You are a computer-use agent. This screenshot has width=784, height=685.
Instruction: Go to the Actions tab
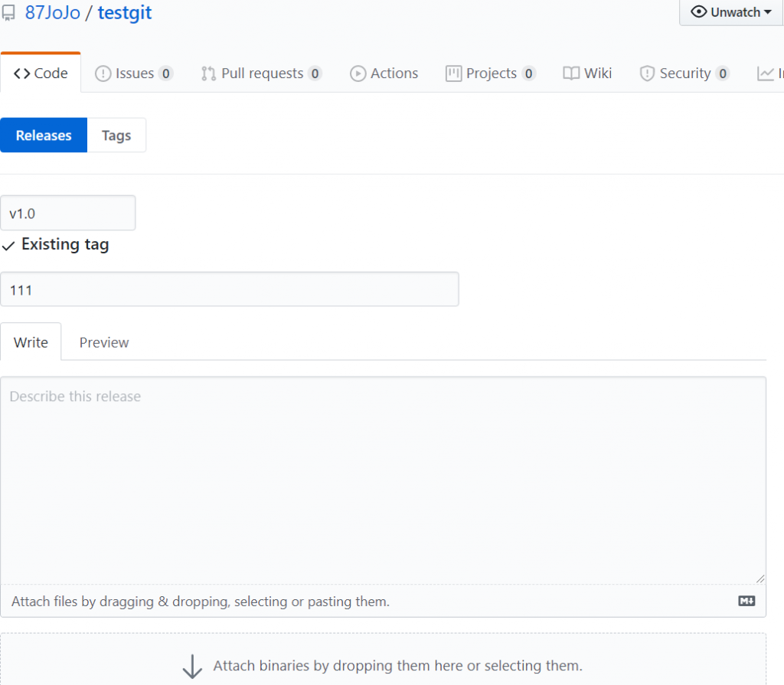[x=384, y=73]
